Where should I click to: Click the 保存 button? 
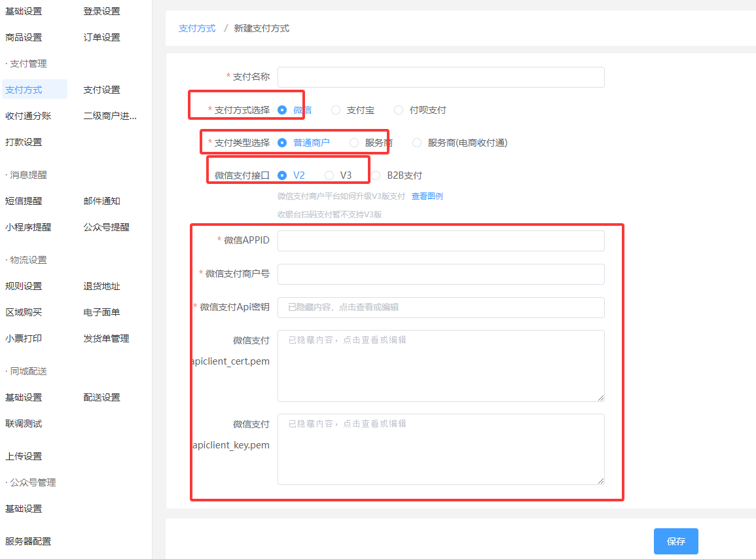[x=676, y=541]
